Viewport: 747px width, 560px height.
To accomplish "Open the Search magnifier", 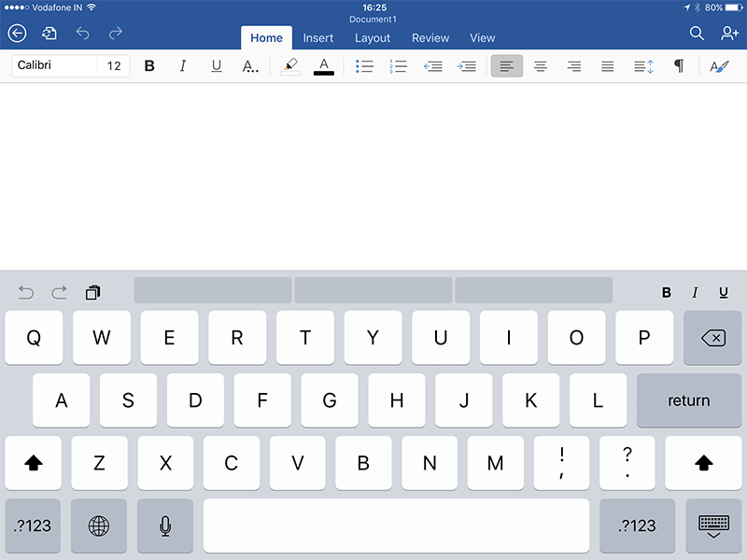I will pyautogui.click(x=697, y=34).
